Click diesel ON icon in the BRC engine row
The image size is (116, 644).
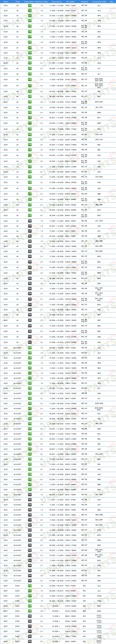coord(30,262)
